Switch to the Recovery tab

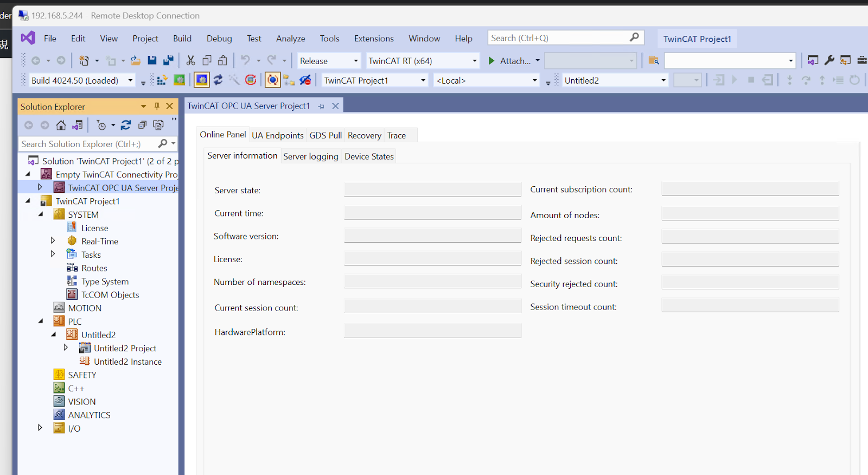(365, 135)
